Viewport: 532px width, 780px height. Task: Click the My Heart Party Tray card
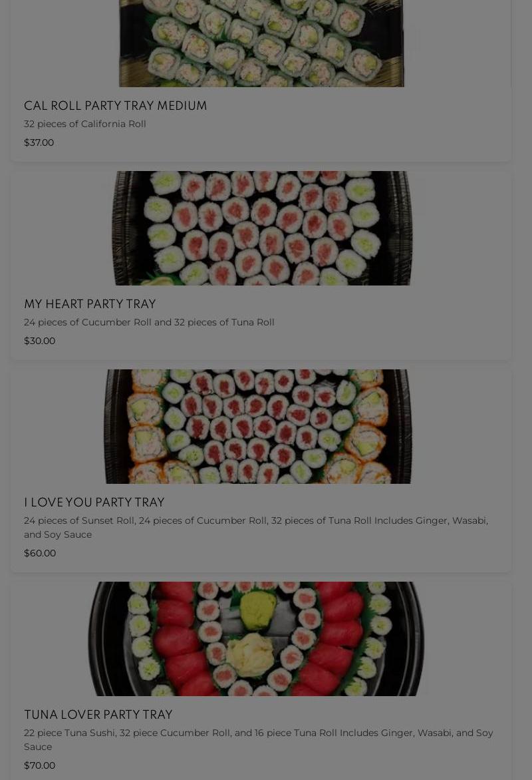coord(261,266)
